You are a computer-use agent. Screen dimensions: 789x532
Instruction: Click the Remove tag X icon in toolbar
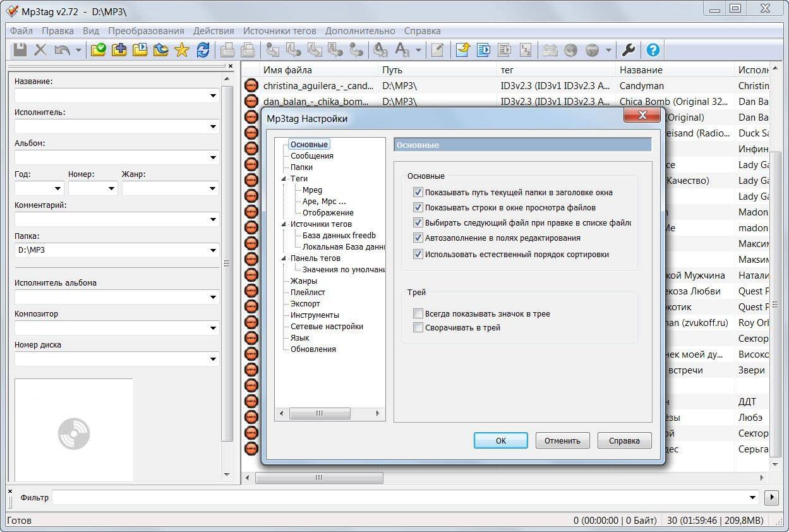pos(40,50)
